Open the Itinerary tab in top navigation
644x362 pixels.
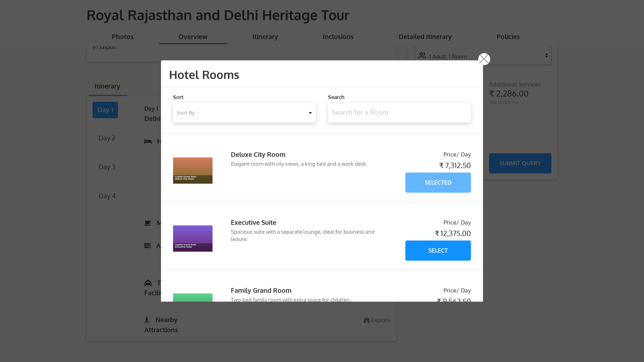pos(265,37)
